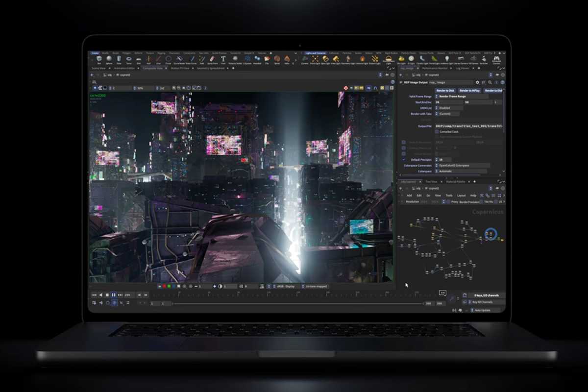Pause playback in the playbar
Screen dimensions: 588x392
pyautogui.click(x=114, y=295)
